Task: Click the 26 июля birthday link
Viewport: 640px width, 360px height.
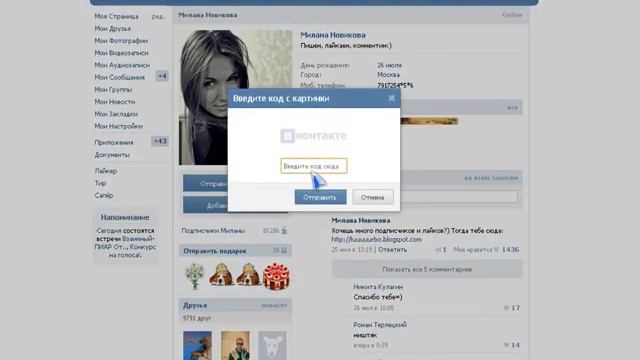Action: (x=389, y=65)
